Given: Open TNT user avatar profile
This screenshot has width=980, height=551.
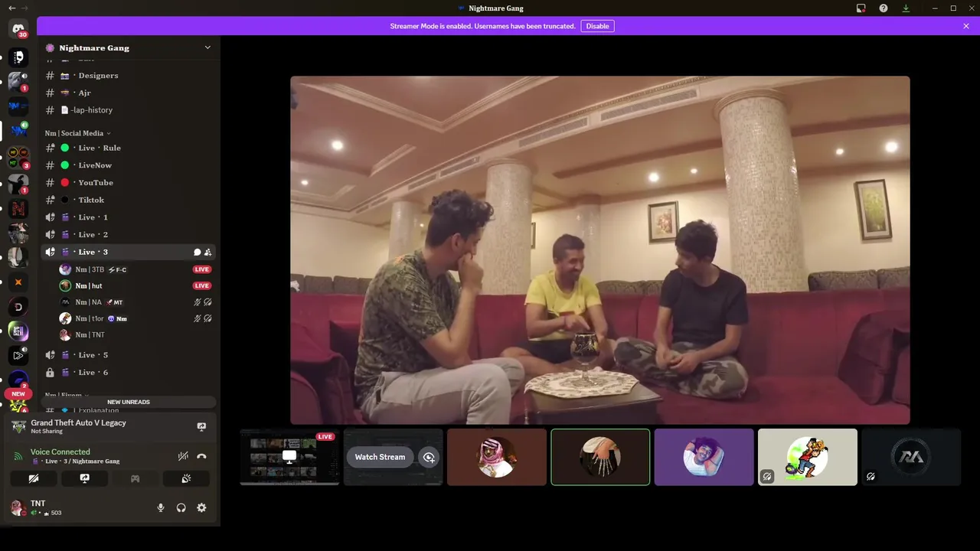Looking at the screenshot, I should (x=18, y=507).
